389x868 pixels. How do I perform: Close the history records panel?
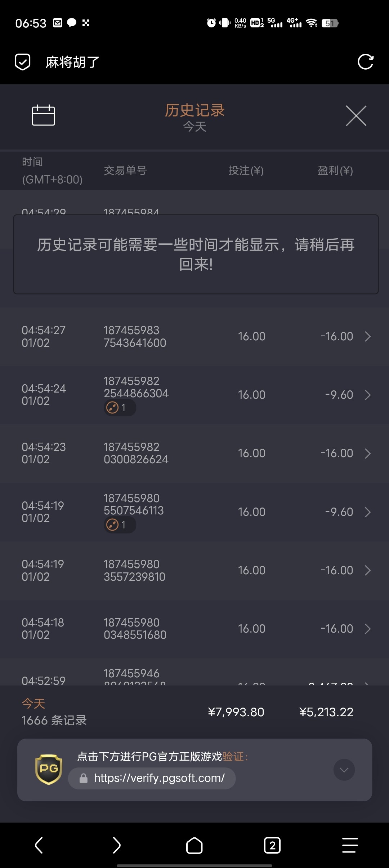click(x=356, y=116)
